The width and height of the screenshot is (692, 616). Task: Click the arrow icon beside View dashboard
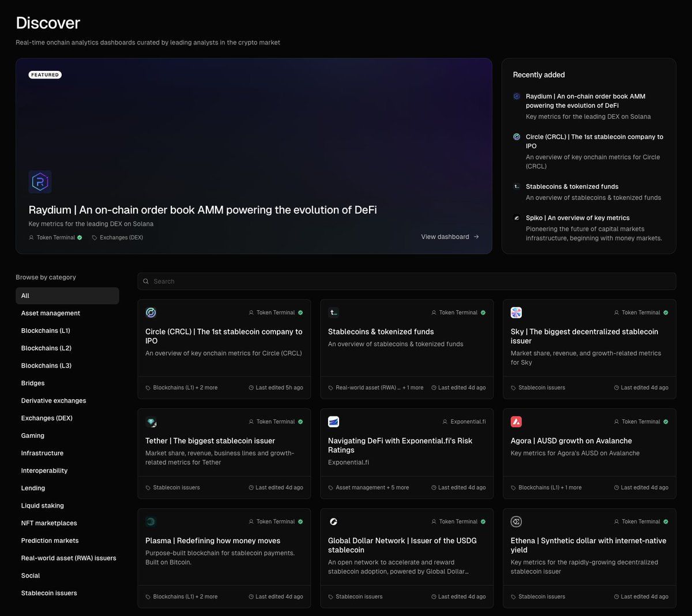[476, 236]
